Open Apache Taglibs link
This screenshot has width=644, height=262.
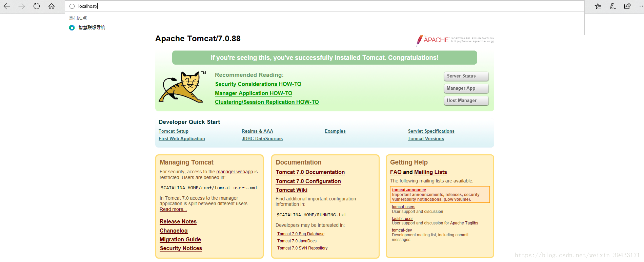464,223
